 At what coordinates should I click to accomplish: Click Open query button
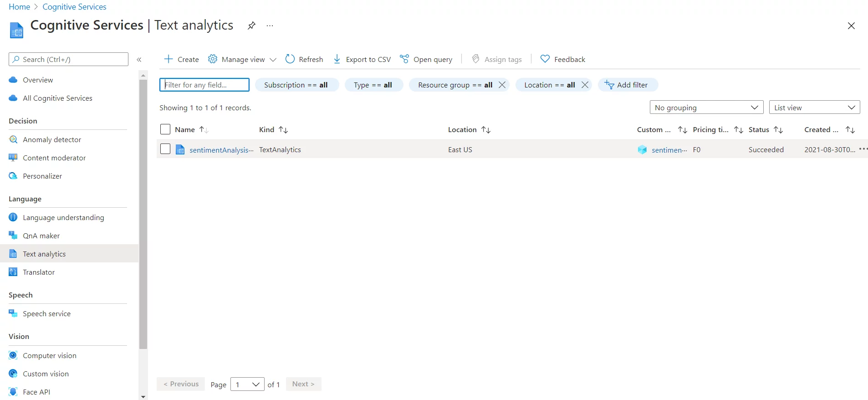coord(426,59)
